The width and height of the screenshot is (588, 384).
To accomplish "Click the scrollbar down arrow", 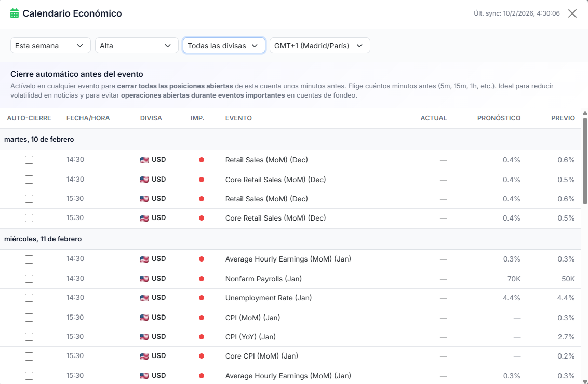I will pyautogui.click(x=585, y=380).
